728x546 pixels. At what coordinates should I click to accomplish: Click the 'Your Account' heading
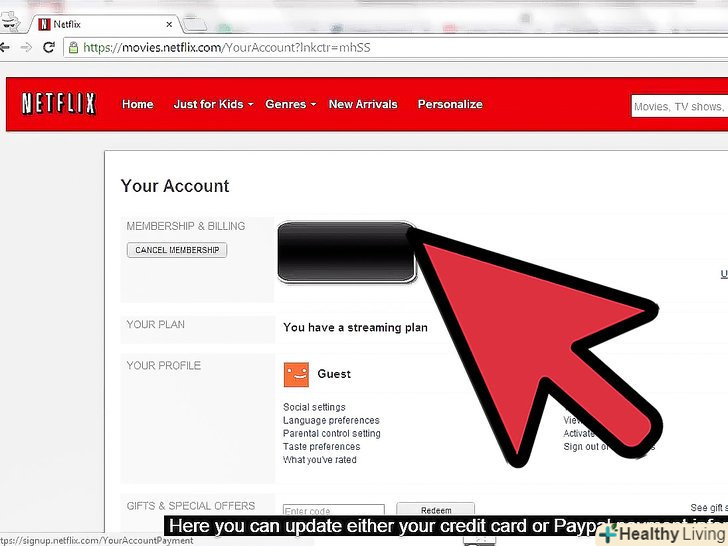[175, 186]
